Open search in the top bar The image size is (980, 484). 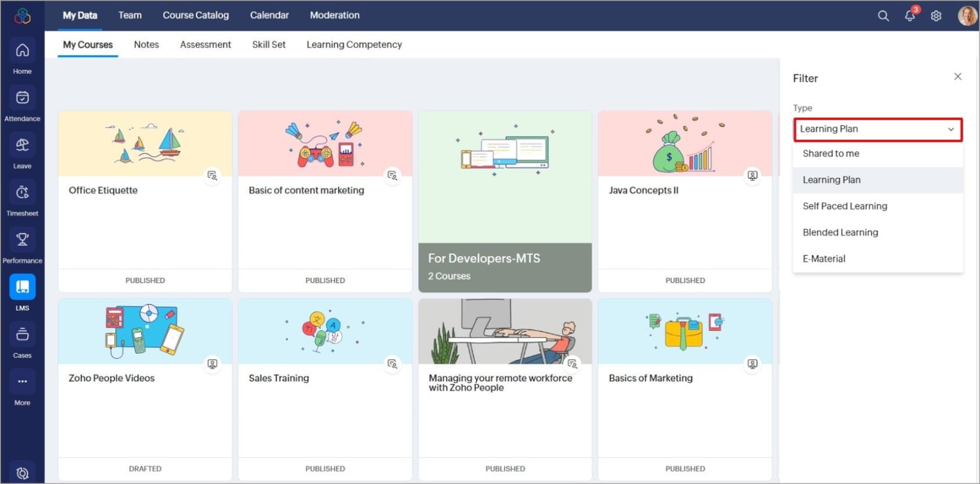click(883, 16)
